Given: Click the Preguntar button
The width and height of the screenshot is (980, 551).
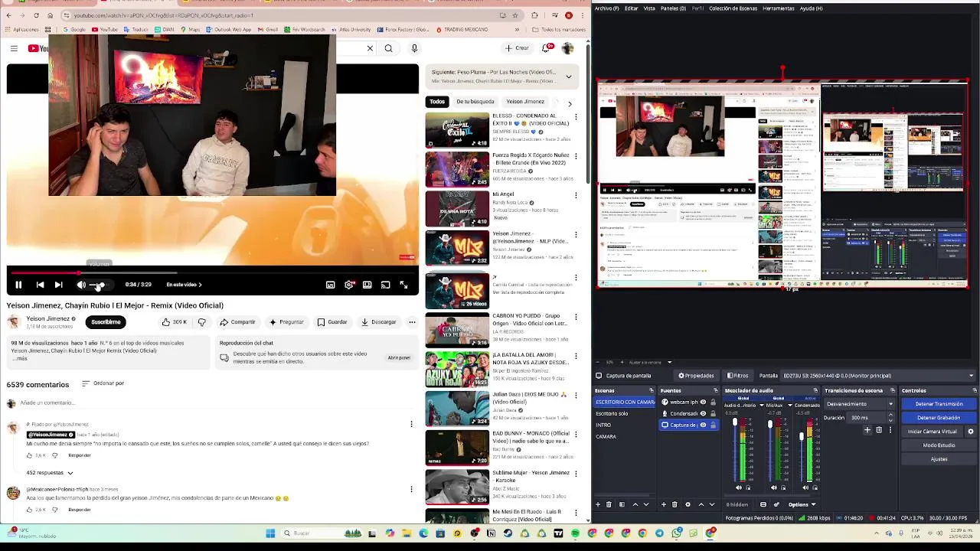Looking at the screenshot, I should pyautogui.click(x=286, y=322).
